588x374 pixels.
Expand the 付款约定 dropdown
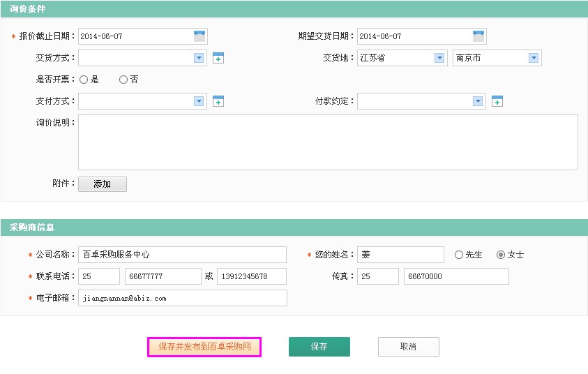[x=478, y=102]
